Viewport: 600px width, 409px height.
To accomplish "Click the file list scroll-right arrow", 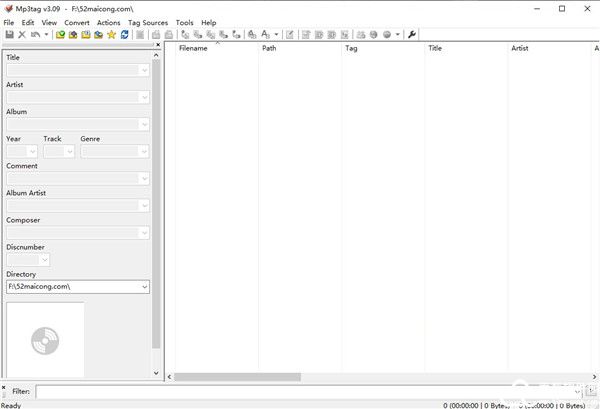I will tap(595, 377).
